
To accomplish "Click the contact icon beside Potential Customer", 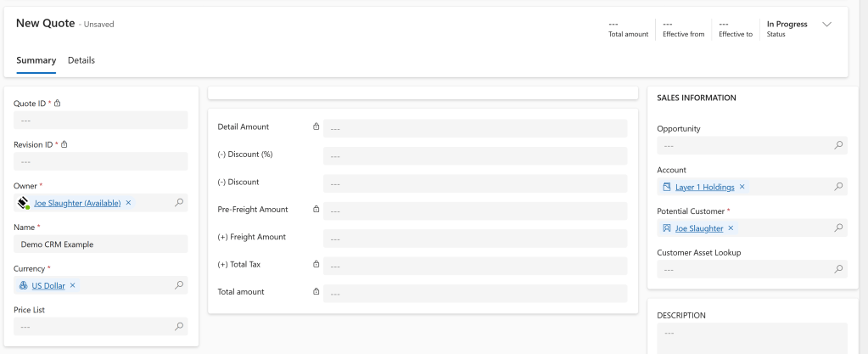I will click(667, 228).
